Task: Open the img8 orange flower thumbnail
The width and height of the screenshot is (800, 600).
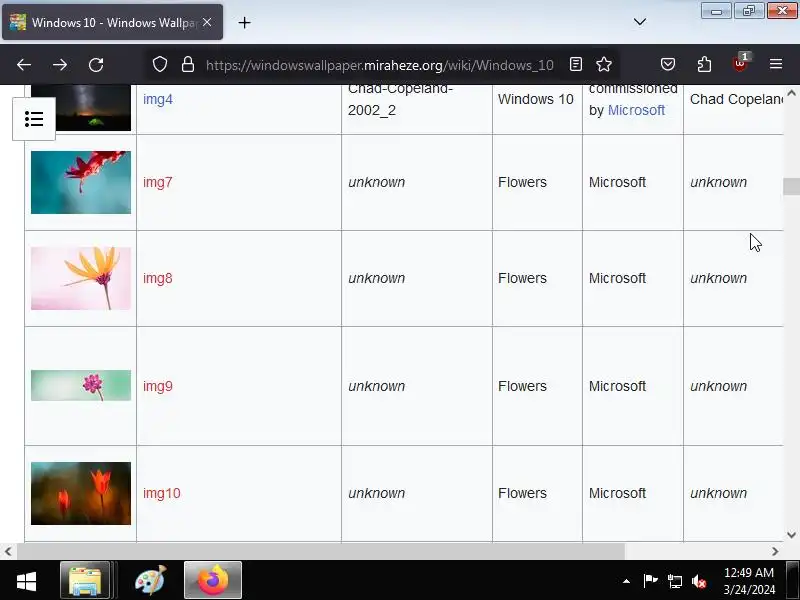Action: point(81,278)
